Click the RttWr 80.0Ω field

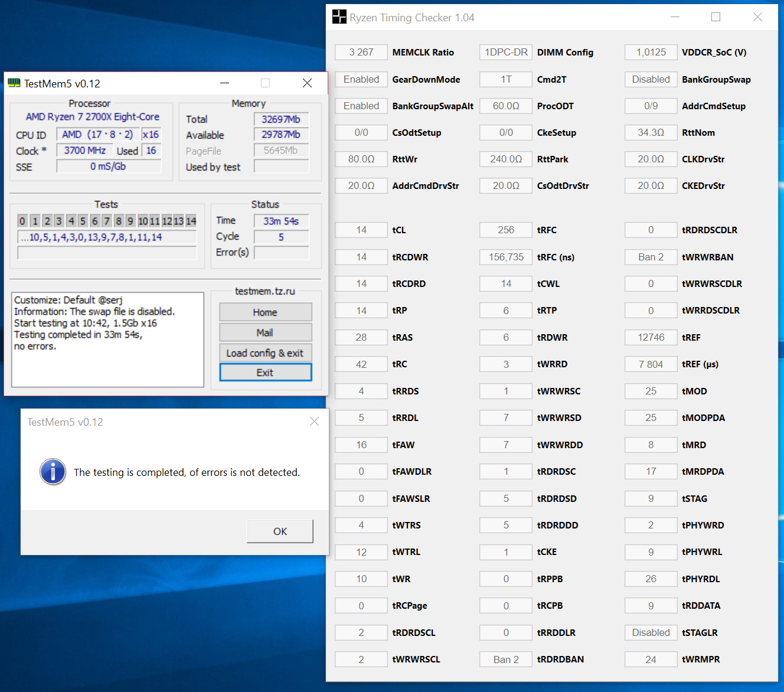click(361, 159)
